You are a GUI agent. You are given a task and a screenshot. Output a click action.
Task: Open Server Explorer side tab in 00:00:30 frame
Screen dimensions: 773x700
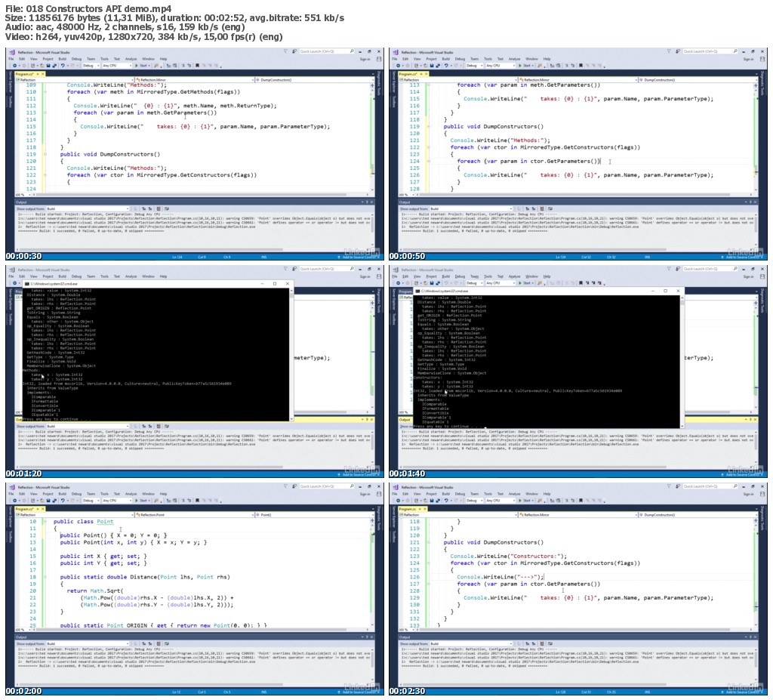click(x=11, y=83)
